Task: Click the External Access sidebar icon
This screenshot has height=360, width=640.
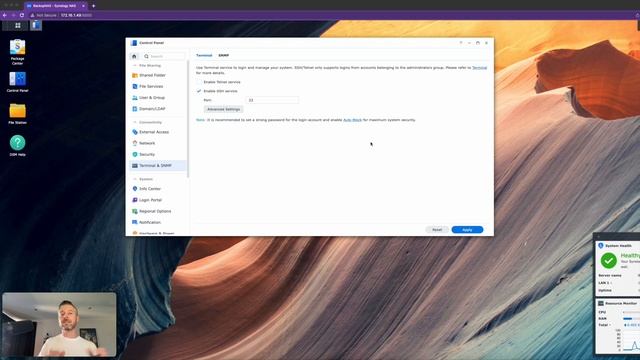Action: click(x=135, y=132)
